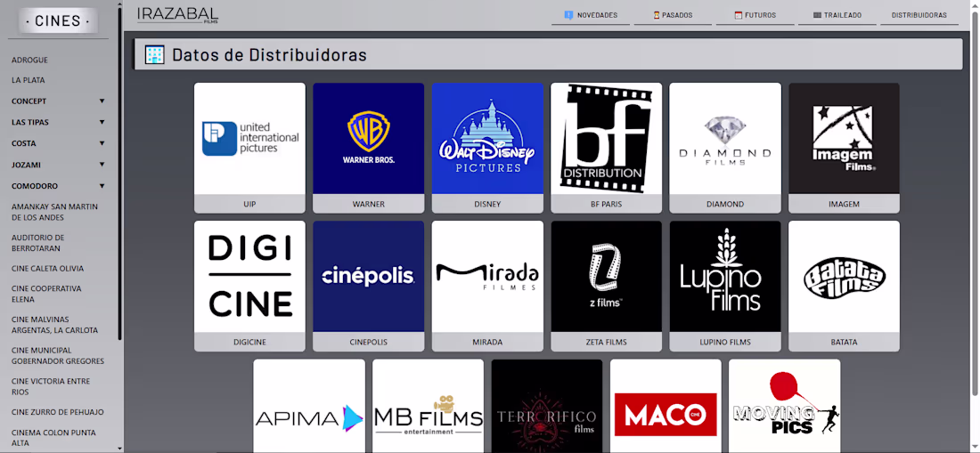This screenshot has width=980, height=453.
Task: Click the DIGICINE caption label
Action: point(250,342)
